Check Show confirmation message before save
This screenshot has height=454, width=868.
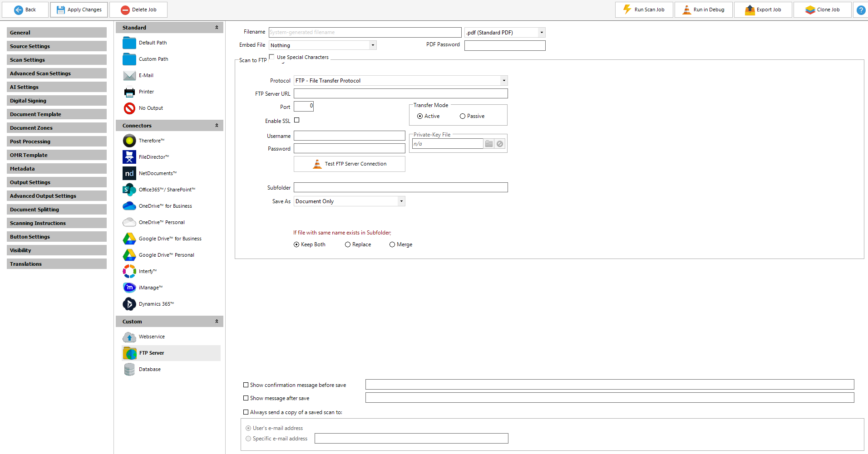pyautogui.click(x=246, y=385)
